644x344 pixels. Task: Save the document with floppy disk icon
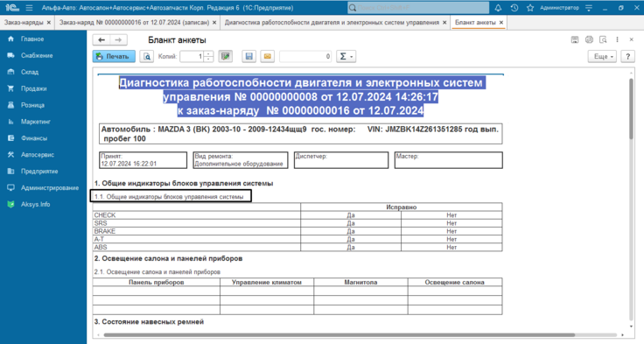coord(248,56)
